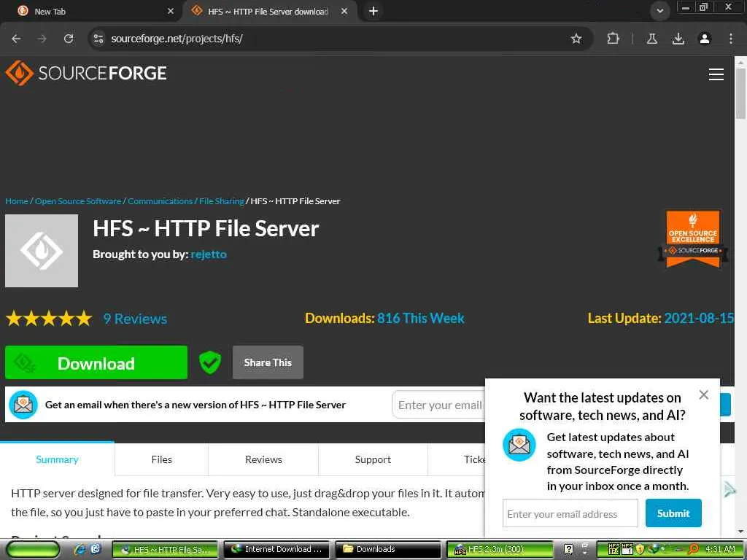Open the browser profile avatar
Screen dimensions: 747x560
click(705, 39)
